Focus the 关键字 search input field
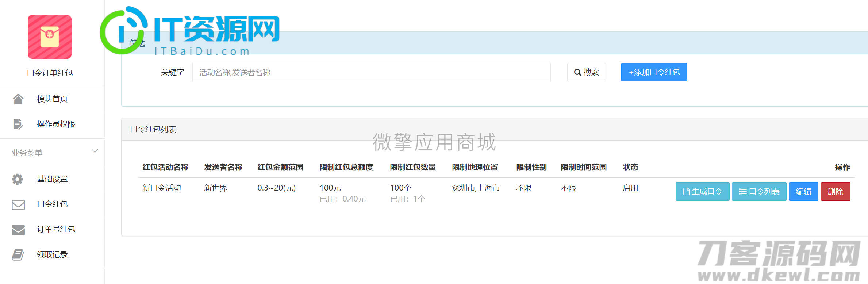The height and width of the screenshot is (284, 868). (x=371, y=72)
